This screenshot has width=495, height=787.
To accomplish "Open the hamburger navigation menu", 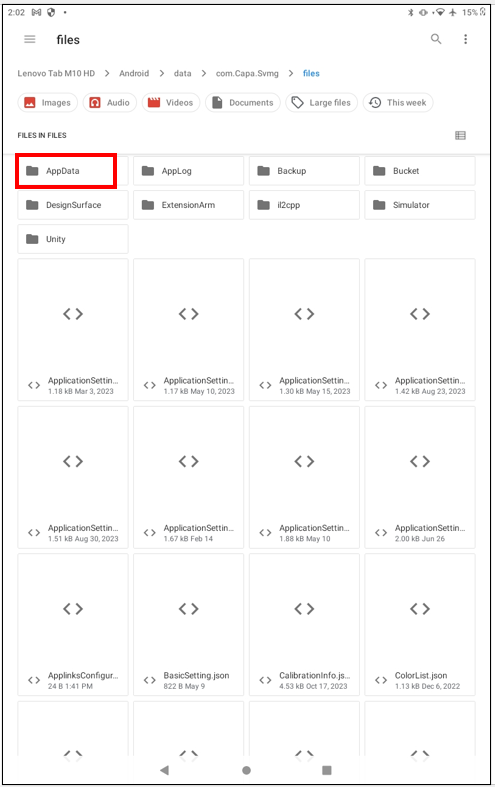I will (30, 39).
